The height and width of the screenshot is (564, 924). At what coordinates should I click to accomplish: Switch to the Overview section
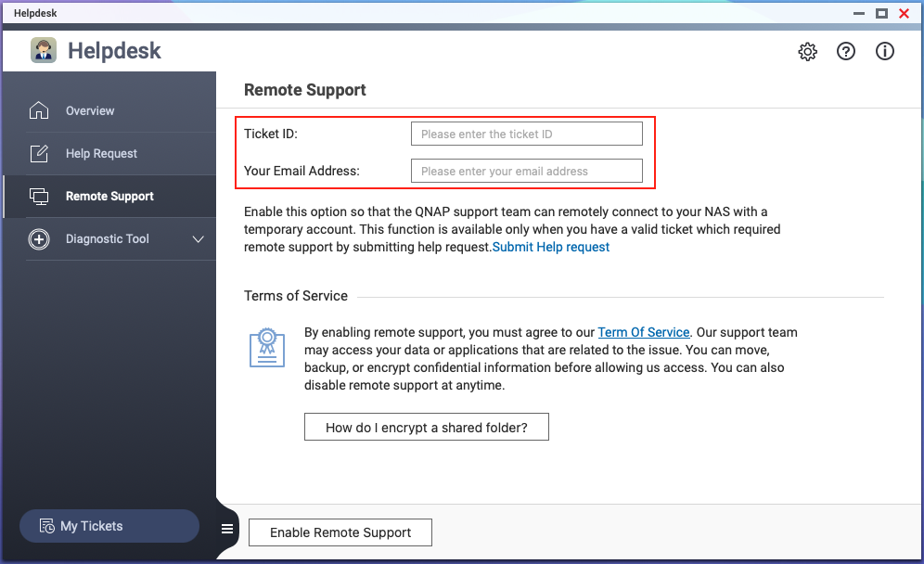coord(90,109)
